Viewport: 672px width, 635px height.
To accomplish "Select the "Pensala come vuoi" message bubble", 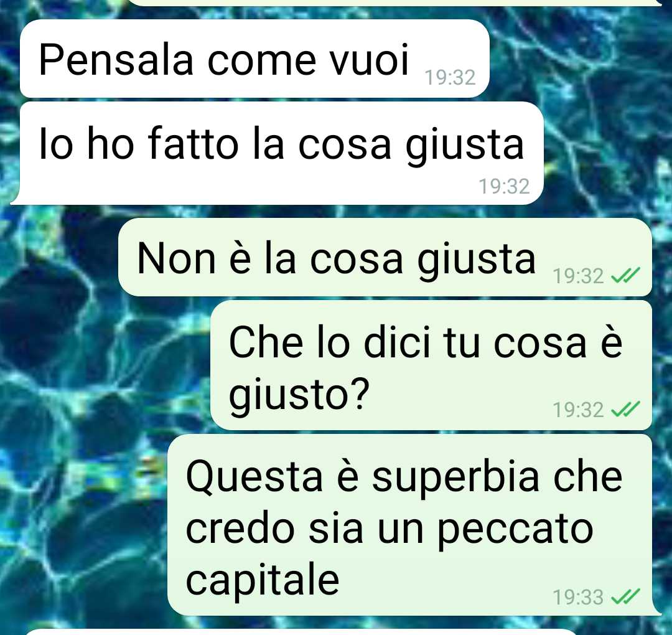I will (254, 59).
